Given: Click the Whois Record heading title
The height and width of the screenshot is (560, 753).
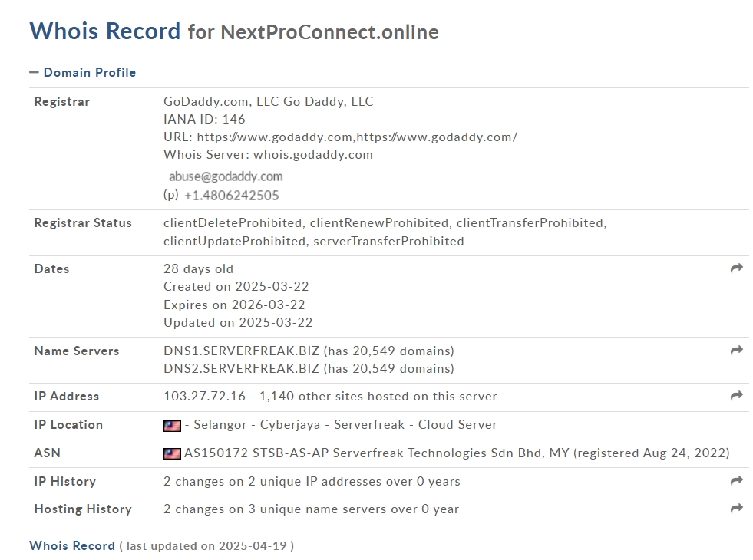Looking at the screenshot, I should (105, 31).
